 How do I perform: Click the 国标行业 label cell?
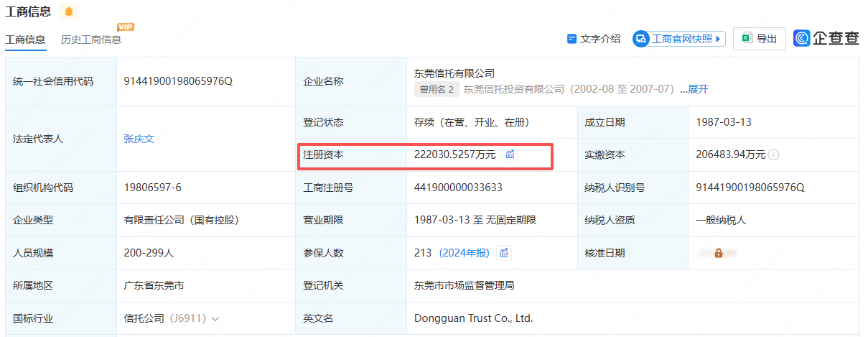tap(61, 318)
